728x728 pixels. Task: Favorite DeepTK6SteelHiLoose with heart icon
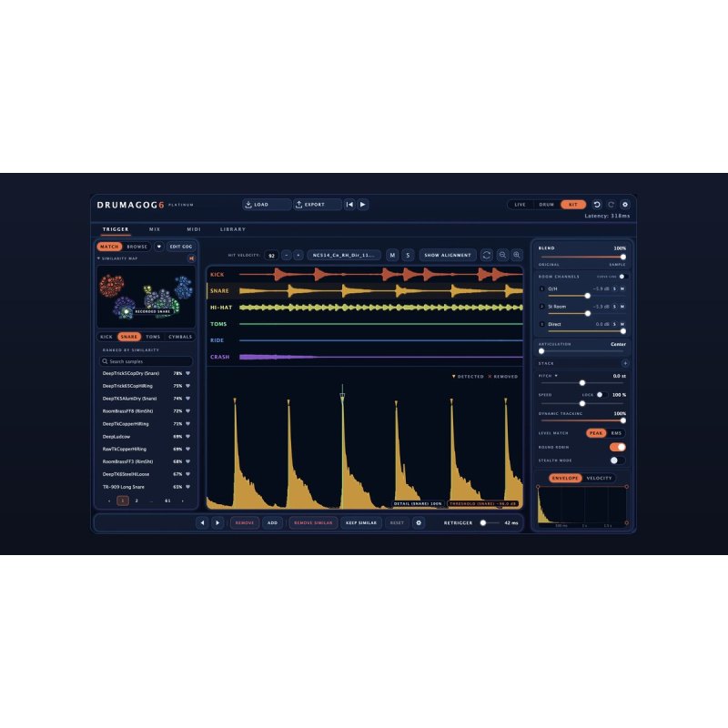pyautogui.click(x=188, y=474)
